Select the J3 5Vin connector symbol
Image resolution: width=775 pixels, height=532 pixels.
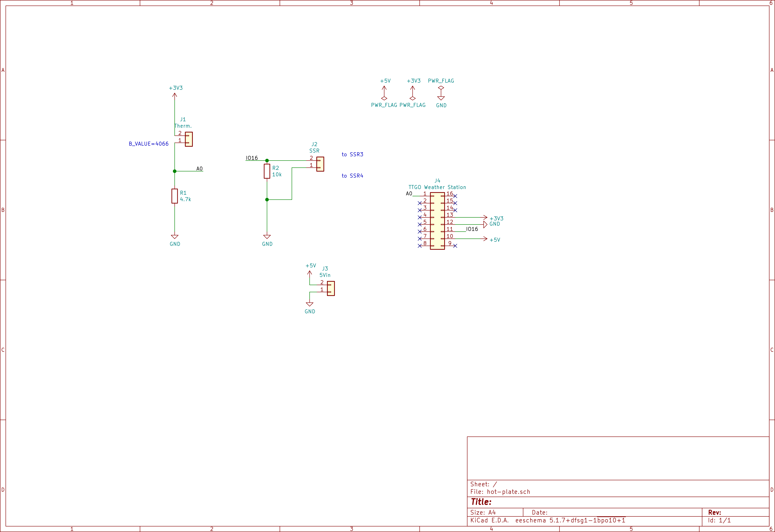(331, 289)
